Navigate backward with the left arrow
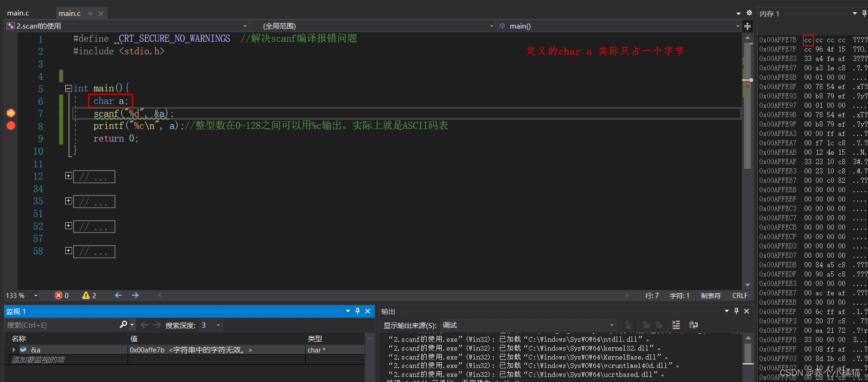 [118, 295]
